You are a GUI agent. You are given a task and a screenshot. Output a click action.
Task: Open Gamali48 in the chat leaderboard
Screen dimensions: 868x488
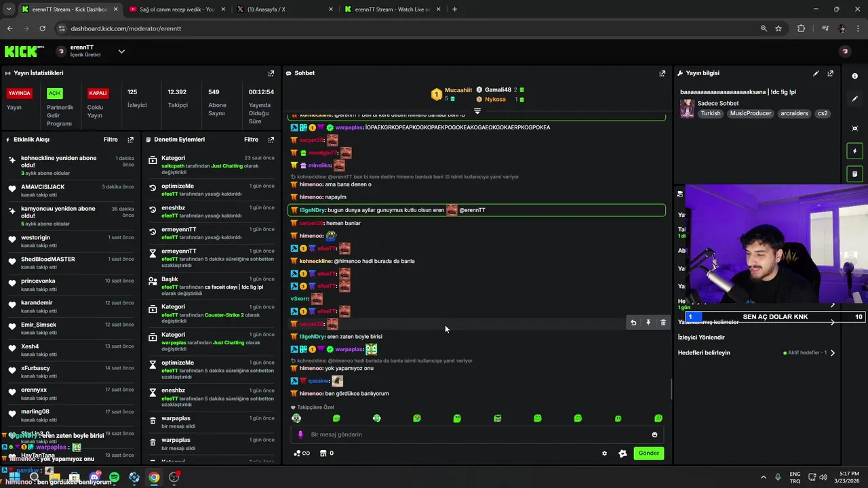(x=498, y=89)
